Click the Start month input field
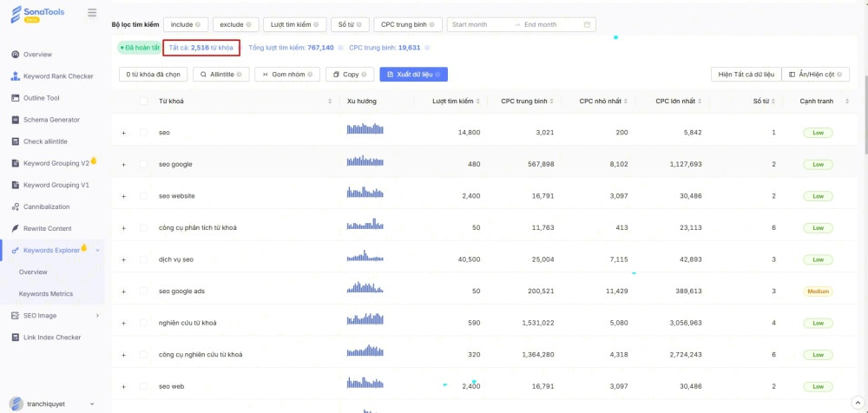Image resolution: width=868 pixels, height=413 pixels. click(477, 24)
